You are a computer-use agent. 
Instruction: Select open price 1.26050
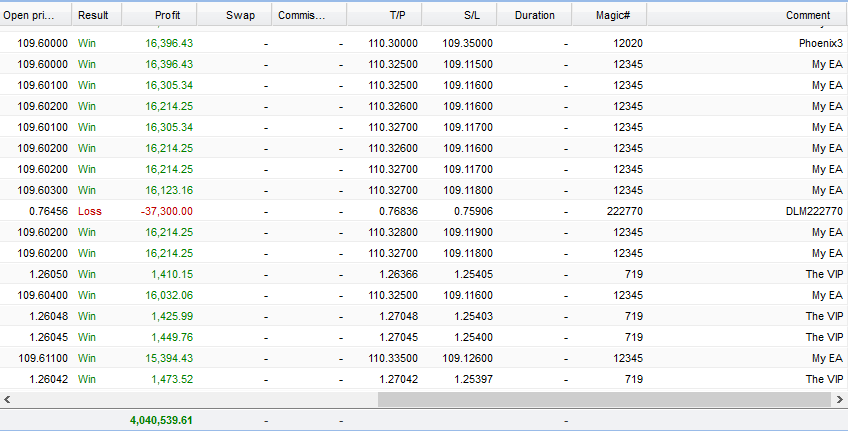49,274
